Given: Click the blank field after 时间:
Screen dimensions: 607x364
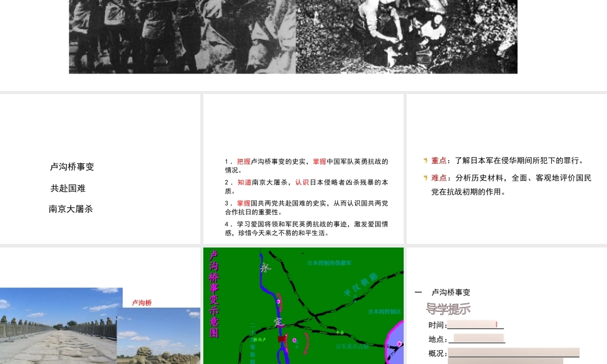Looking at the screenshot, I should pyautogui.click(x=475, y=325).
